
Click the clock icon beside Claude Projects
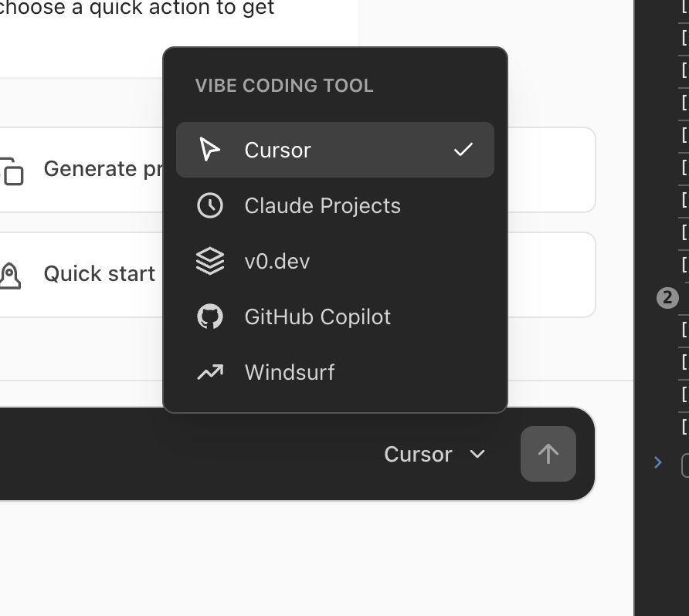click(209, 205)
